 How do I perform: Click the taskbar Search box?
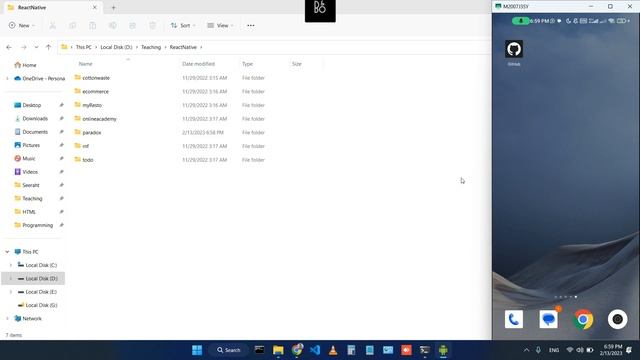[229, 350]
